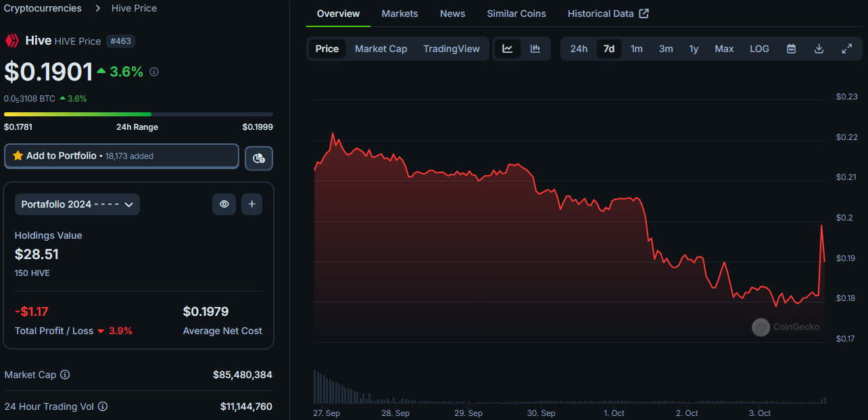This screenshot has width=868, height=420.
Task: Open the Markets tab
Action: pos(400,14)
